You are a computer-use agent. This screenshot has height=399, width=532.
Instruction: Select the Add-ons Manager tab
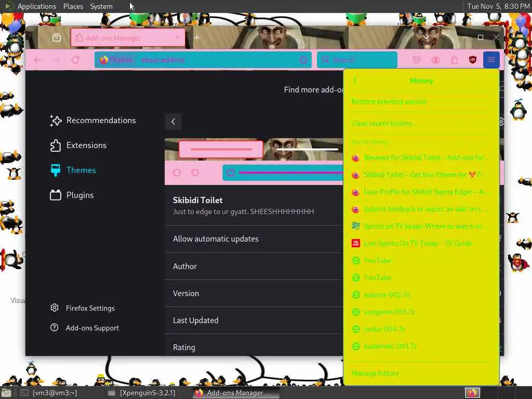click(128, 37)
